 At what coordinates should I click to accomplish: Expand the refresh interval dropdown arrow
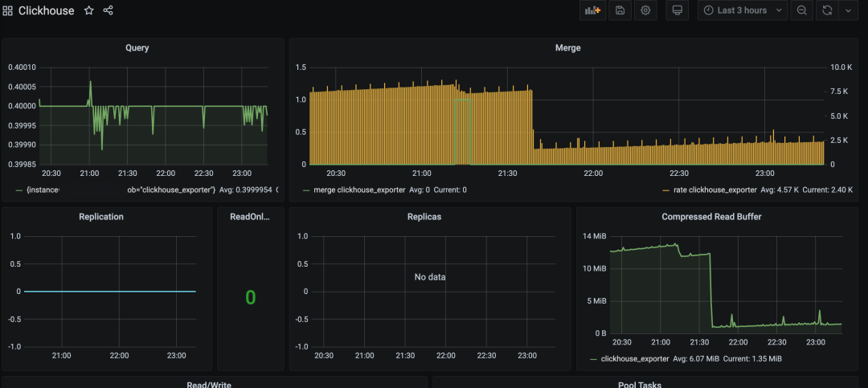(847, 10)
